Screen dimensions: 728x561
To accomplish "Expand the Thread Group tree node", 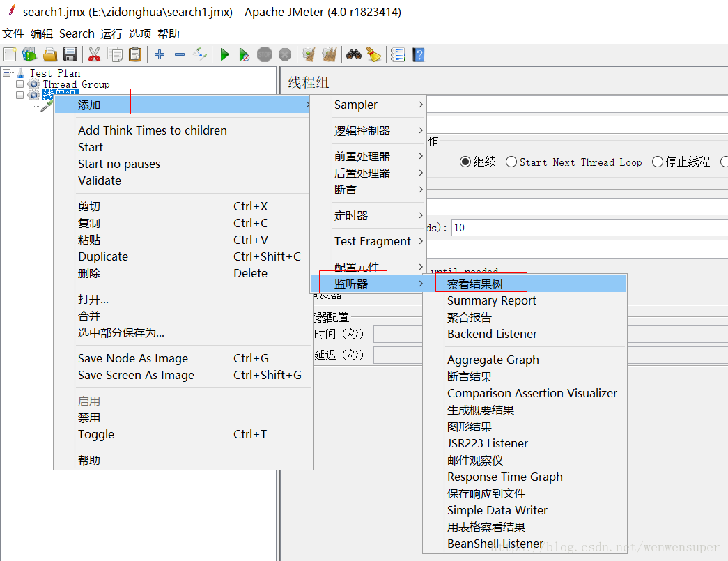I will pyautogui.click(x=20, y=84).
